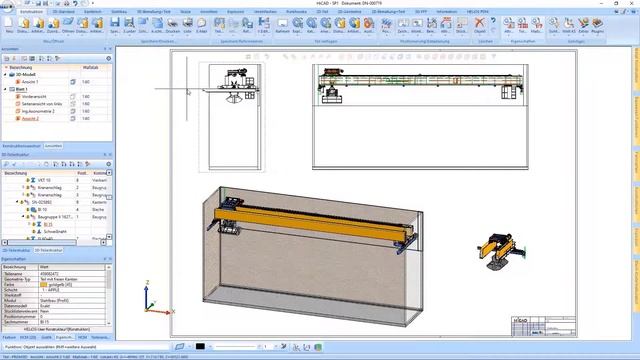Click the Öffnen folder icon
Image resolution: width=640 pixels, height=360 pixels.
click(x=68, y=25)
